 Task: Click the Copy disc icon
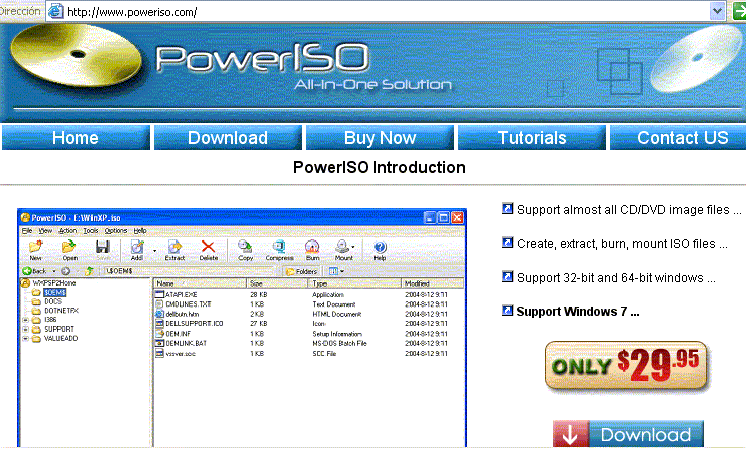click(x=245, y=246)
